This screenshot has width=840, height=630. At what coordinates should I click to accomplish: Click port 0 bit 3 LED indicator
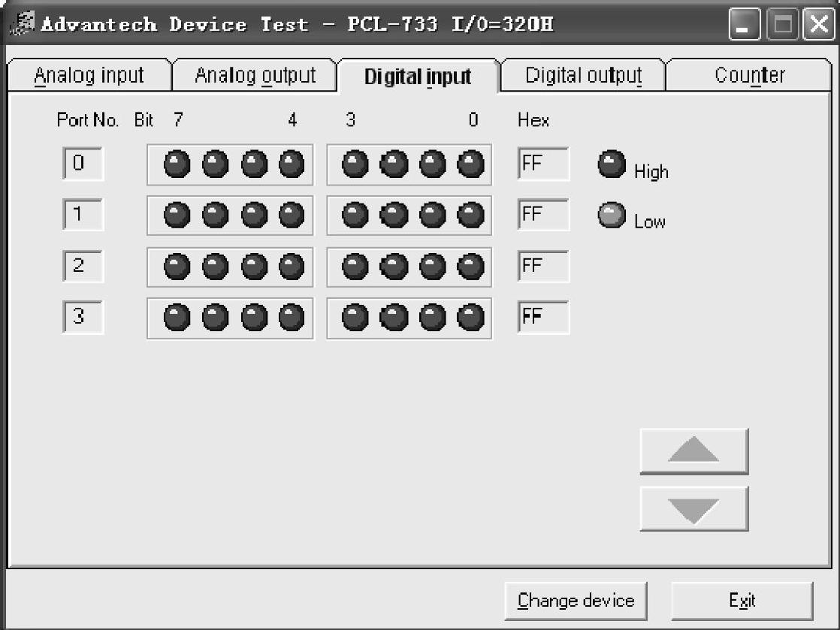tap(355, 164)
